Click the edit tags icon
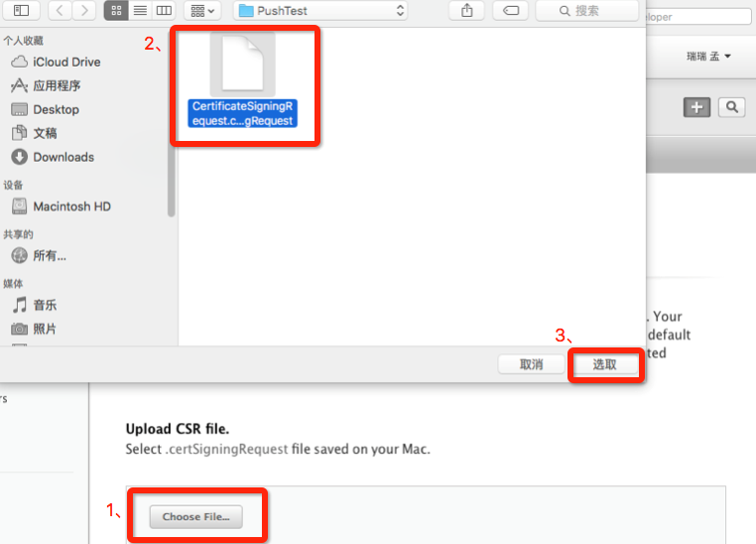 click(511, 10)
